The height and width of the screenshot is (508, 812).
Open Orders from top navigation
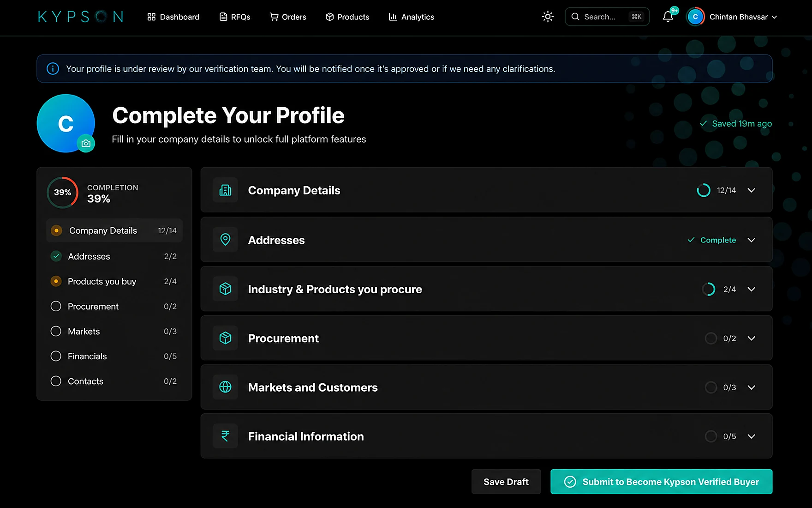pyautogui.click(x=288, y=17)
